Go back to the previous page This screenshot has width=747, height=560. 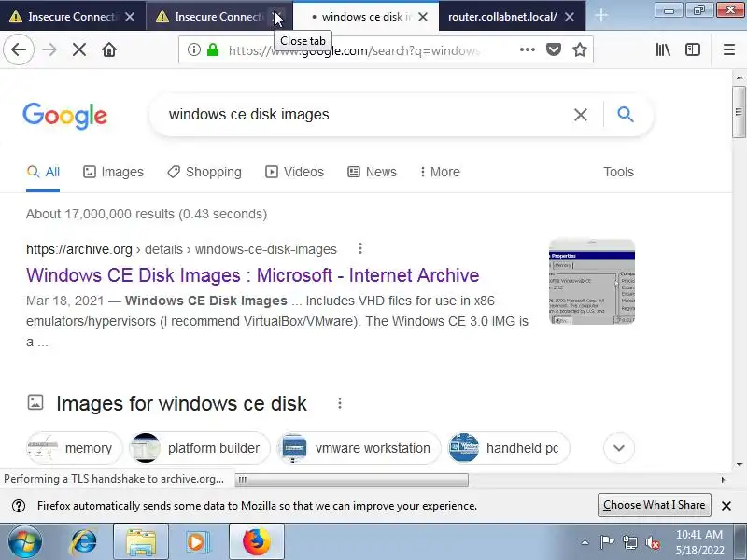click(x=19, y=49)
